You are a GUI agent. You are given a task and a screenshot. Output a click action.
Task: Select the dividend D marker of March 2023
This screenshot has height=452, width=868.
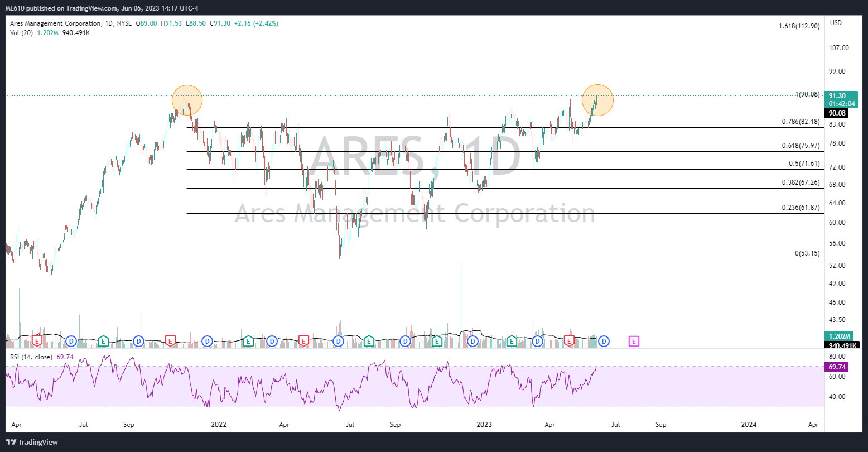pos(537,340)
